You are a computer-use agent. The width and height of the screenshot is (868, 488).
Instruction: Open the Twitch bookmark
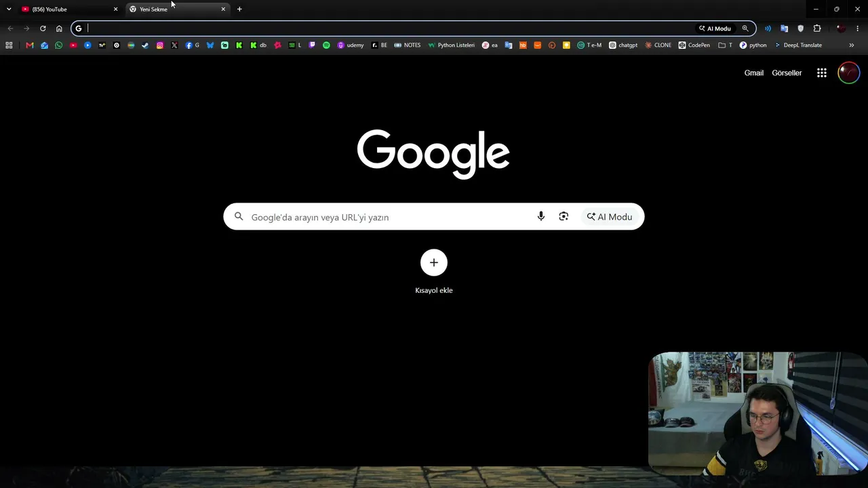pos(312,45)
